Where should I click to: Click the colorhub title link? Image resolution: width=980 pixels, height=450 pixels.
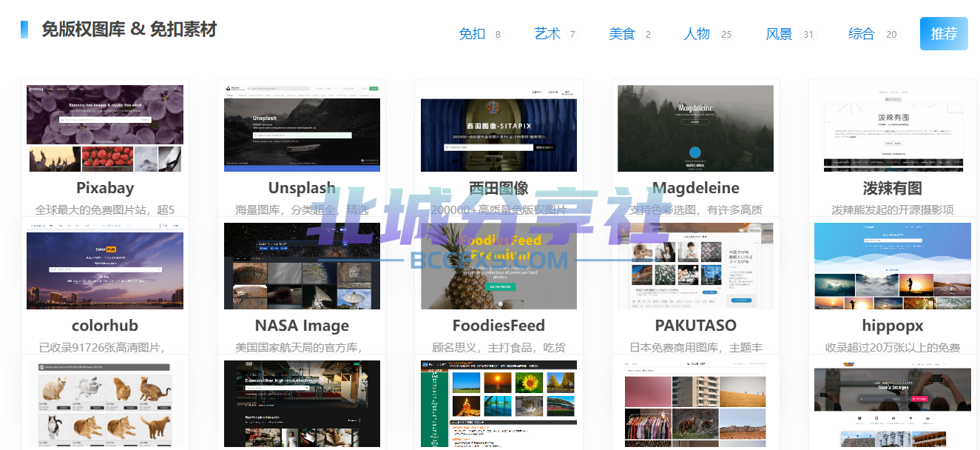pos(105,326)
